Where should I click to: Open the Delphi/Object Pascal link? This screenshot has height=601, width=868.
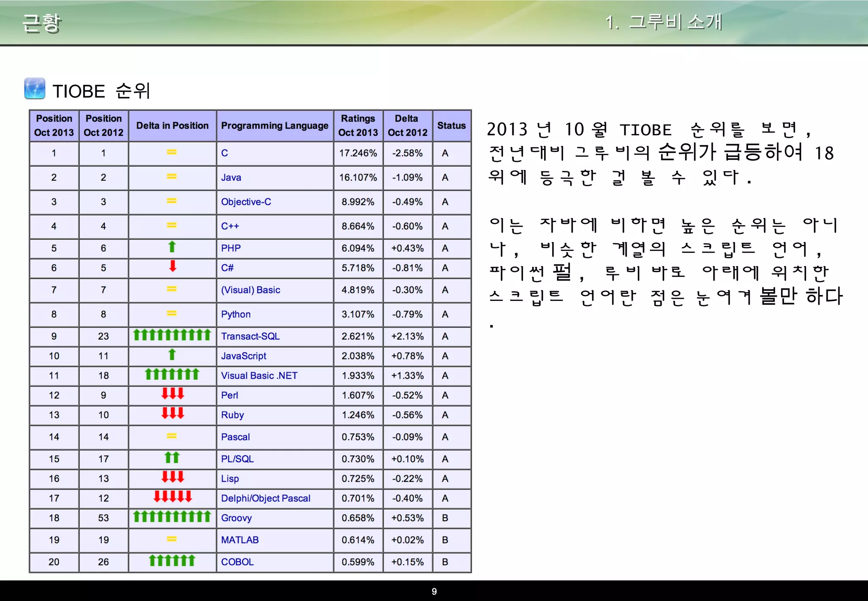266,498
